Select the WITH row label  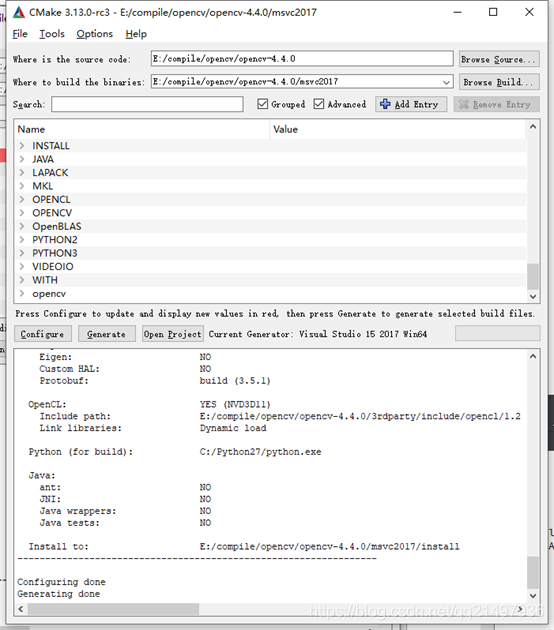45,280
